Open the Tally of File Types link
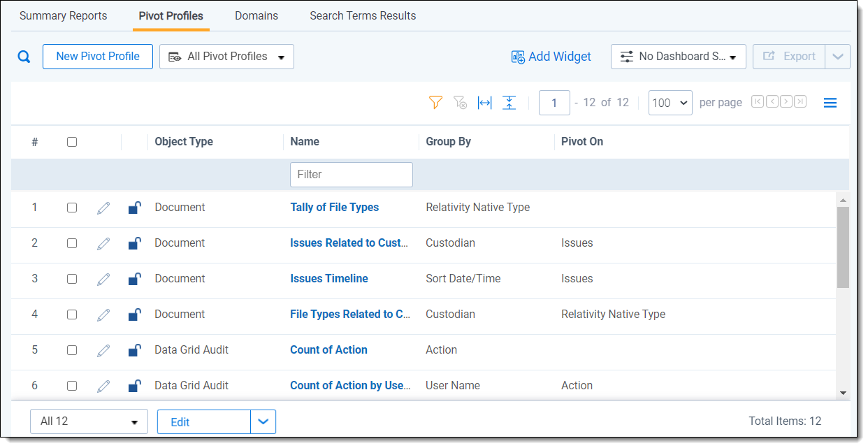Viewport: 868px width, 448px height. [x=334, y=208]
